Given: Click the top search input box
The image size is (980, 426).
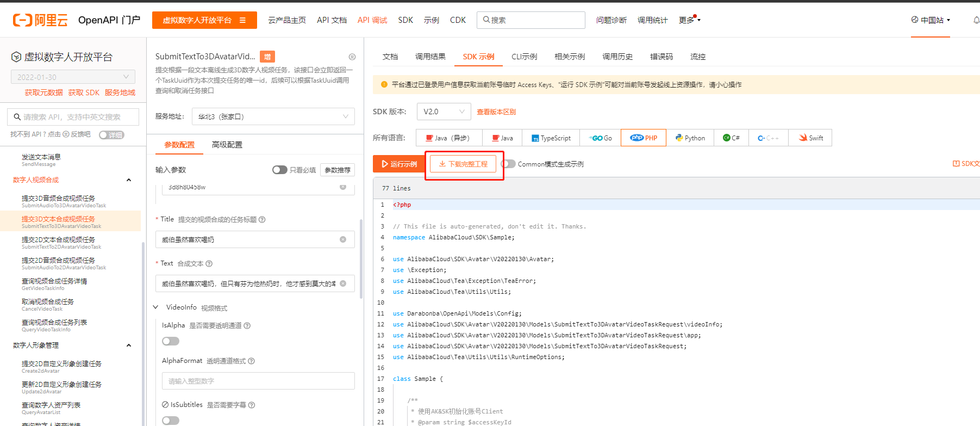Looking at the screenshot, I should pos(531,20).
